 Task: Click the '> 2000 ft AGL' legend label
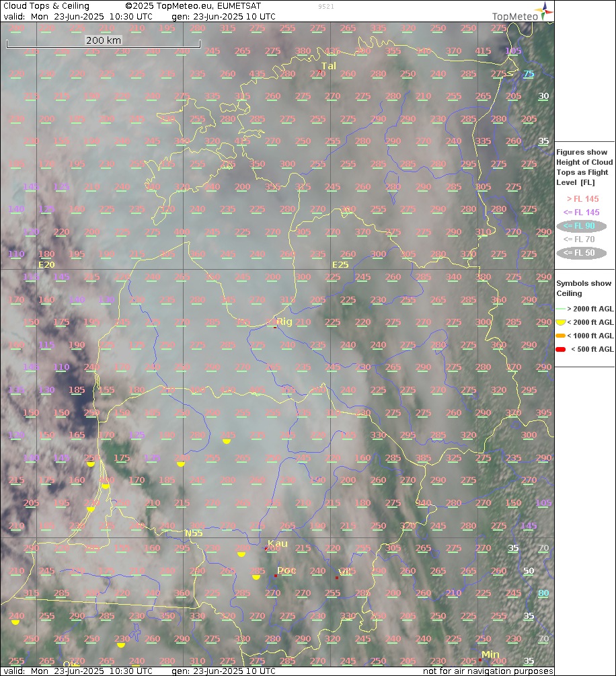coord(590,309)
